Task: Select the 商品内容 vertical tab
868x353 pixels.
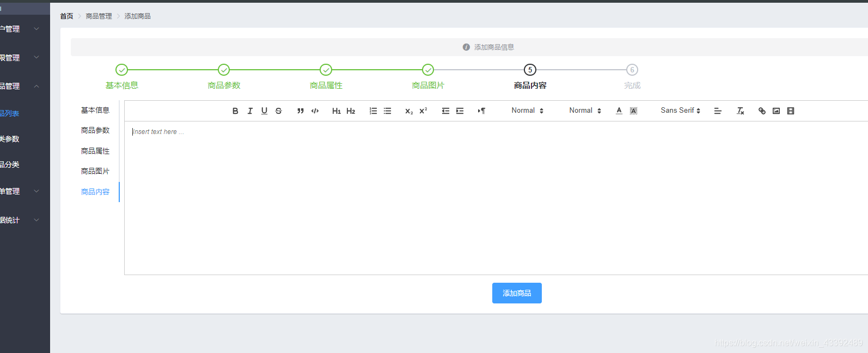Action: click(95, 192)
